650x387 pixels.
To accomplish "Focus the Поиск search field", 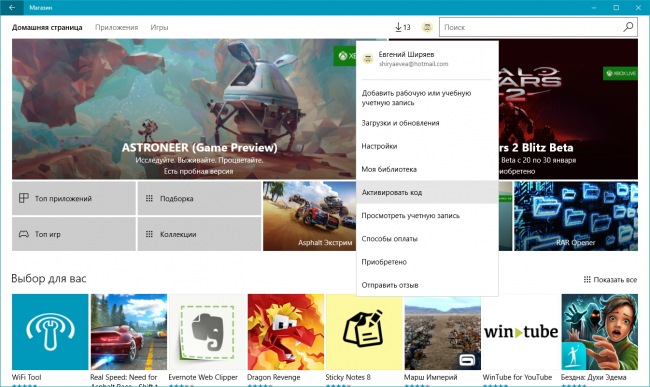I will coord(531,27).
